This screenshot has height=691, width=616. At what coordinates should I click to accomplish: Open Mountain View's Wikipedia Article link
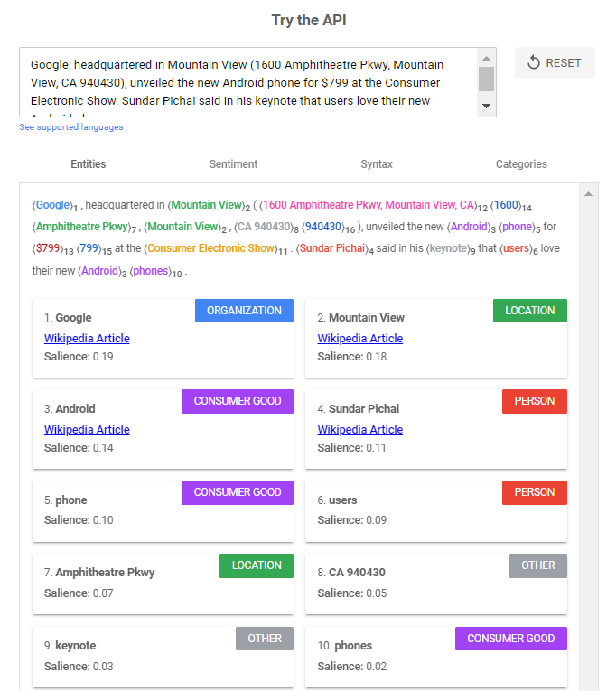click(x=359, y=339)
